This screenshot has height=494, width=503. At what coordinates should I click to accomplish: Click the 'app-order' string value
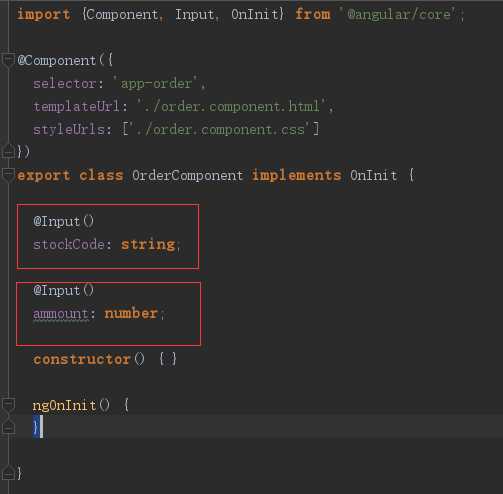tap(156, 83)
